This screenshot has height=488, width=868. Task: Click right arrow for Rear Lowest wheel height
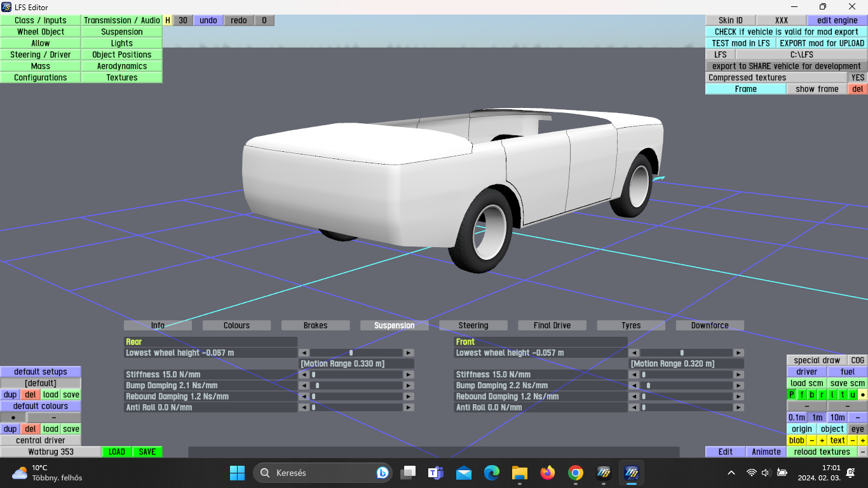[409, 353]
